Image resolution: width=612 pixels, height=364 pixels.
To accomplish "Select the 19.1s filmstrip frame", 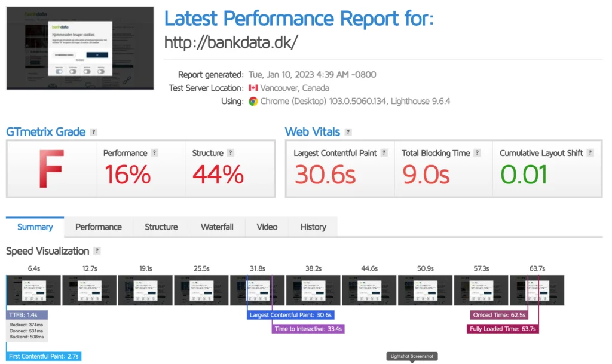I will [x=145, y=290].
